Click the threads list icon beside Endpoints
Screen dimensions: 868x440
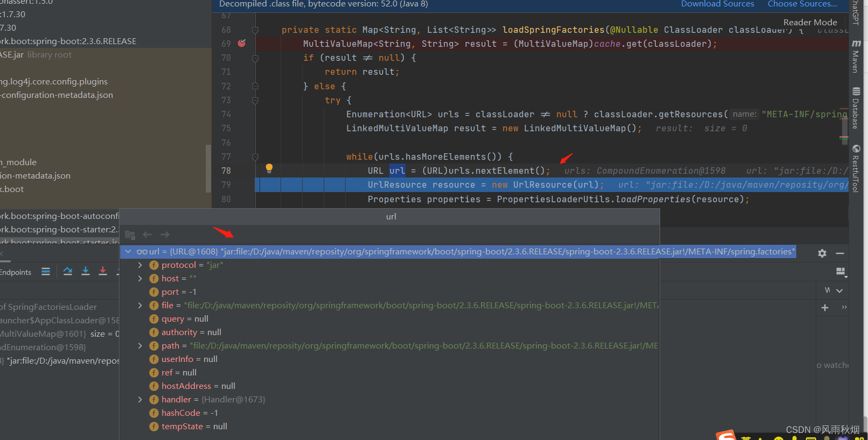click(46, 271)
